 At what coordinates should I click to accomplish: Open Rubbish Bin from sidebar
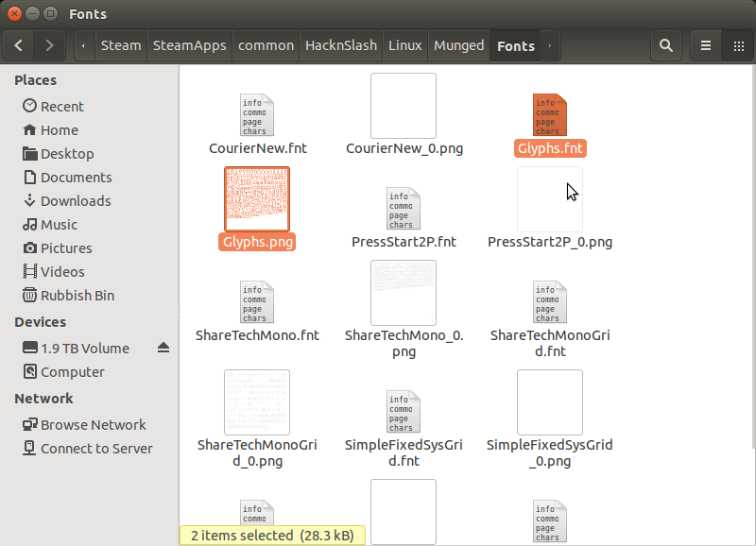click(77, 295)
